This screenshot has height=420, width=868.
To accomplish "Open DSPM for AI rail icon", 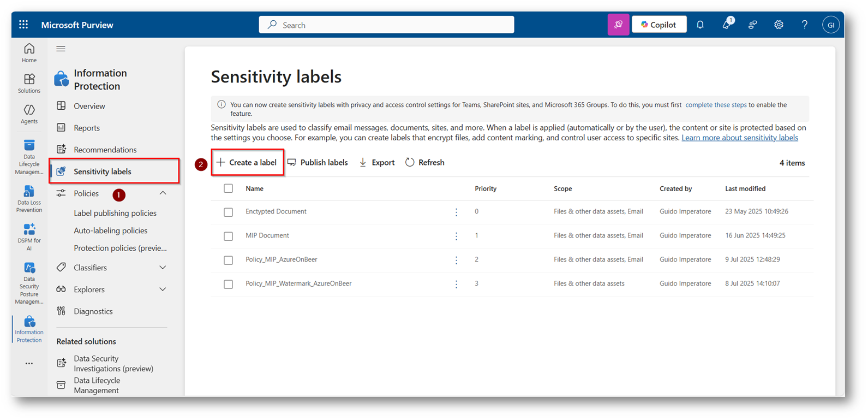I will 29,236.
